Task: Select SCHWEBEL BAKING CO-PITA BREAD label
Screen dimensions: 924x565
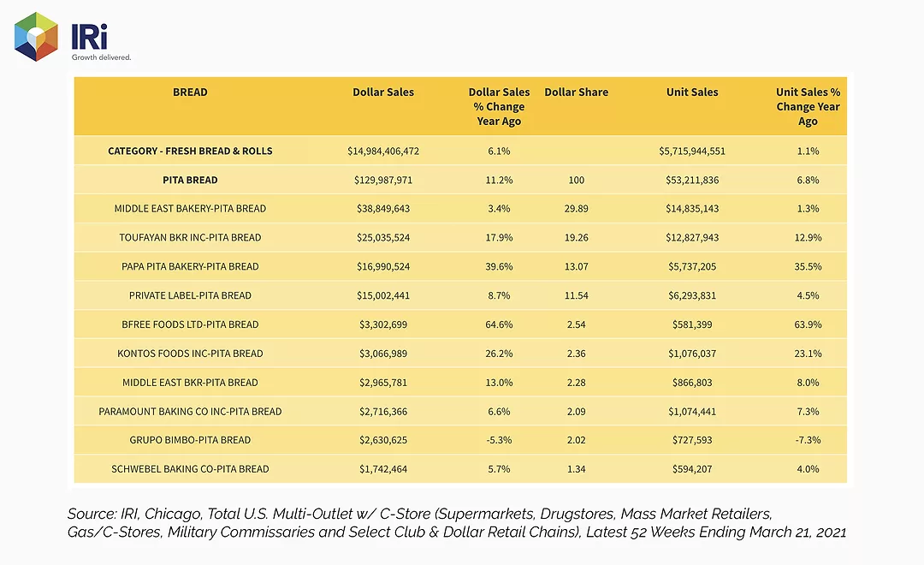Action: point(190,469)
